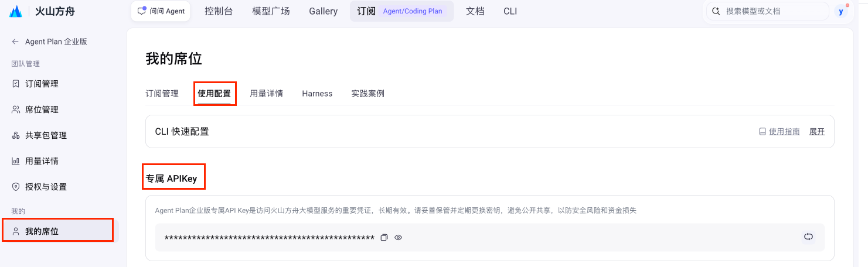Switch to the 实践案例 tab
Viewport: 868px width, 267px height.
coord(367,94)
